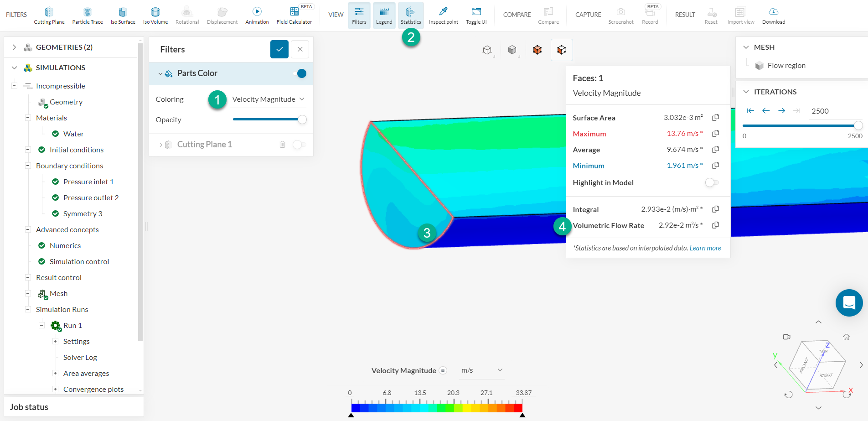Start the Animation tool
868x421 pixels.
(256, 14)
